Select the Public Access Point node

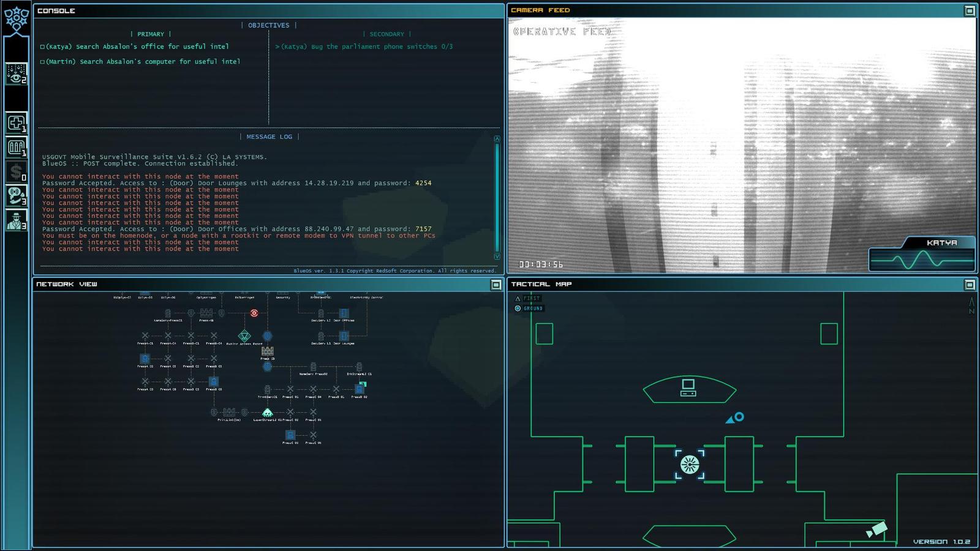(x=244, y=336)
